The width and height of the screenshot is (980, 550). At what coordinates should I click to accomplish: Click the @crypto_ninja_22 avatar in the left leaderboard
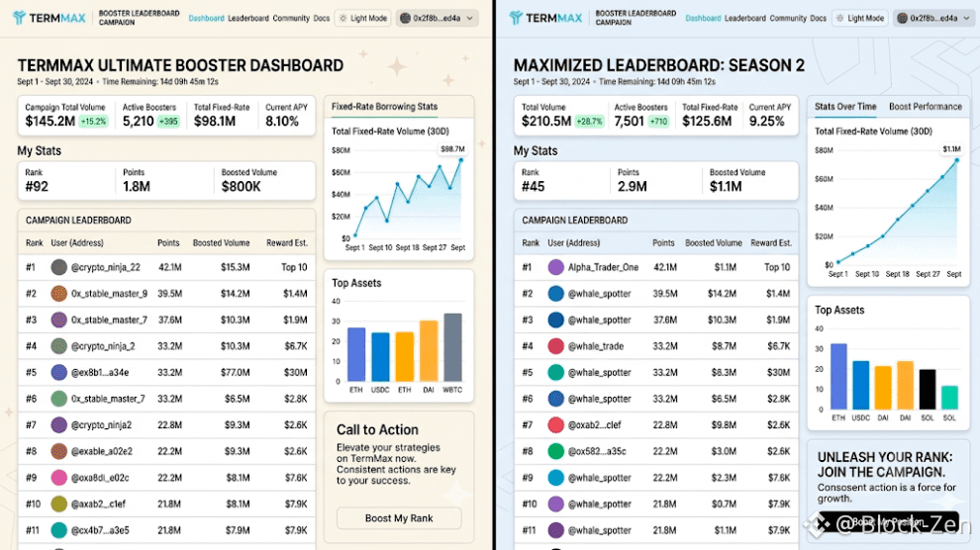tap(58, 267)
